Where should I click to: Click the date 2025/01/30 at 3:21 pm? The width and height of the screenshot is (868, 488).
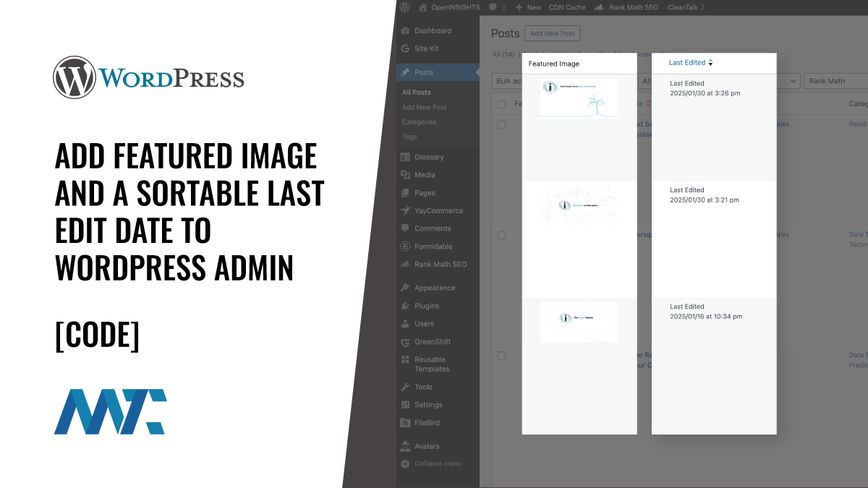click(705, 200)
